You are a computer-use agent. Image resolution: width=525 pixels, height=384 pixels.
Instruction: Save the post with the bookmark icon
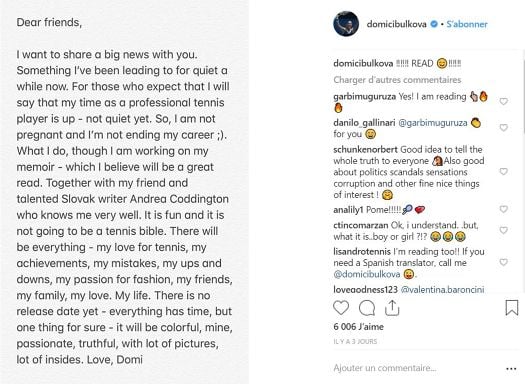click(512, 308)
